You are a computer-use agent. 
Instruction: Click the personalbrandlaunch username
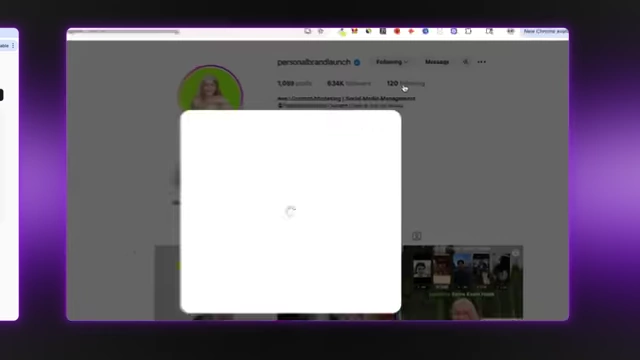coord(314,62)
